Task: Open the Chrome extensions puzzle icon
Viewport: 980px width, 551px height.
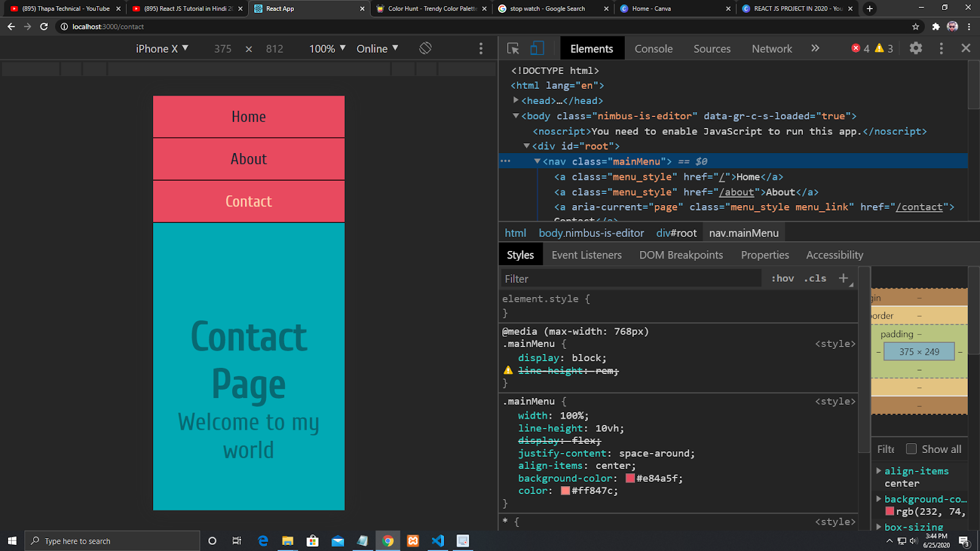Action: pos(935,27)
